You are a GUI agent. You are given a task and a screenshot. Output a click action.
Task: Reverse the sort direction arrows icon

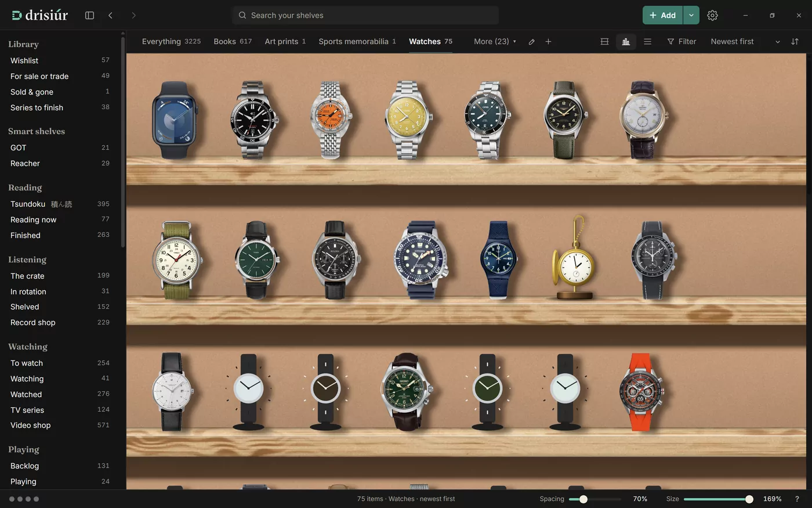795,42
